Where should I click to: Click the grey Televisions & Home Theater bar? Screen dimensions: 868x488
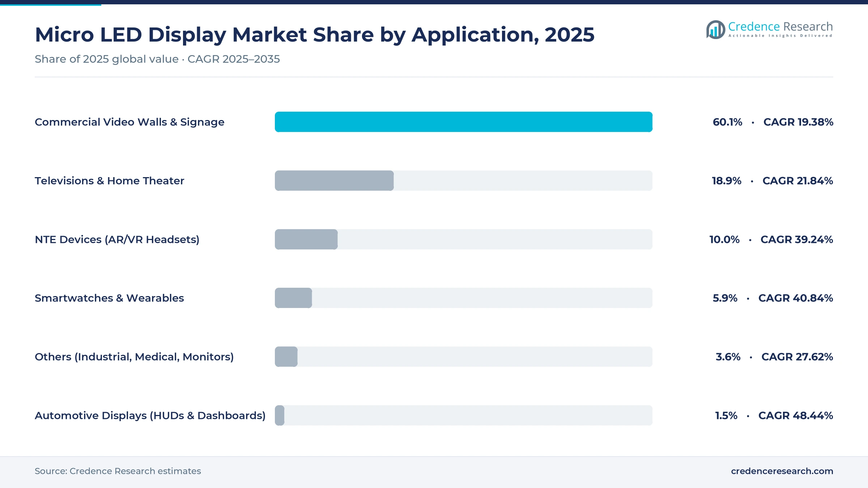pos(334,181)
